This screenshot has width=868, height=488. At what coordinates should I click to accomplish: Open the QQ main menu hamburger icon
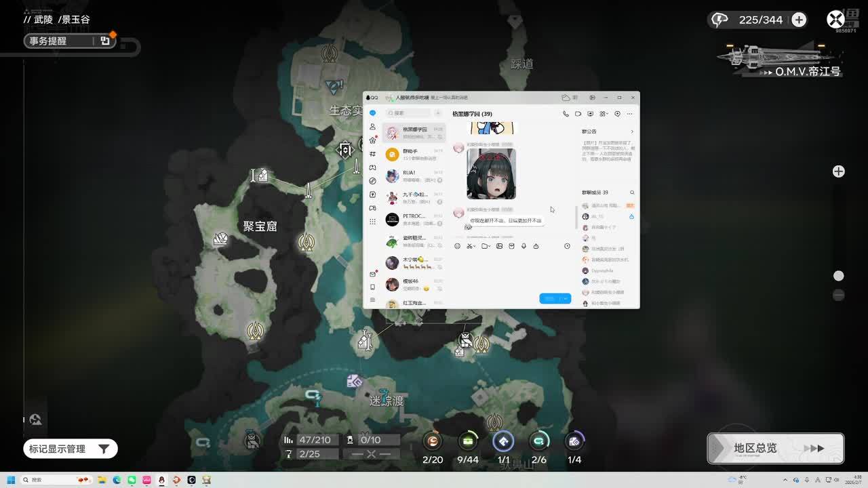372,300
